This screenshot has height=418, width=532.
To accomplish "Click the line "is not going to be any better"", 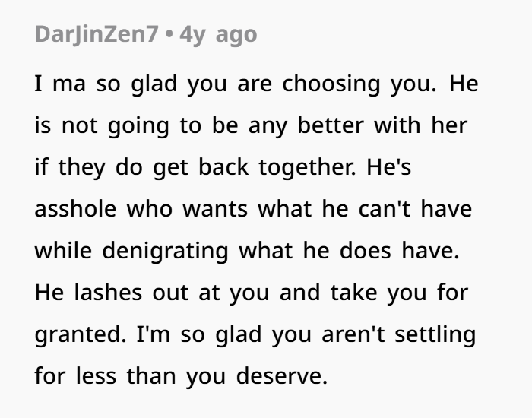I will [x=250, y=125].
